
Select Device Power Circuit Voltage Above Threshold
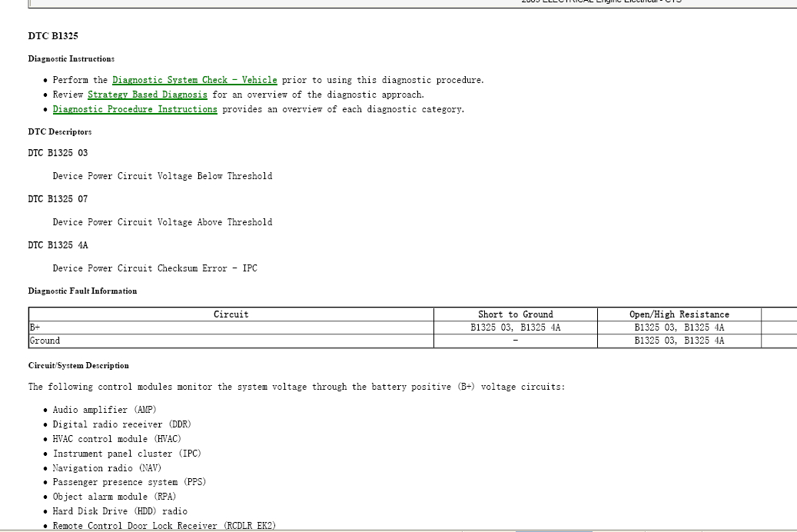click(x=163, y=222)
